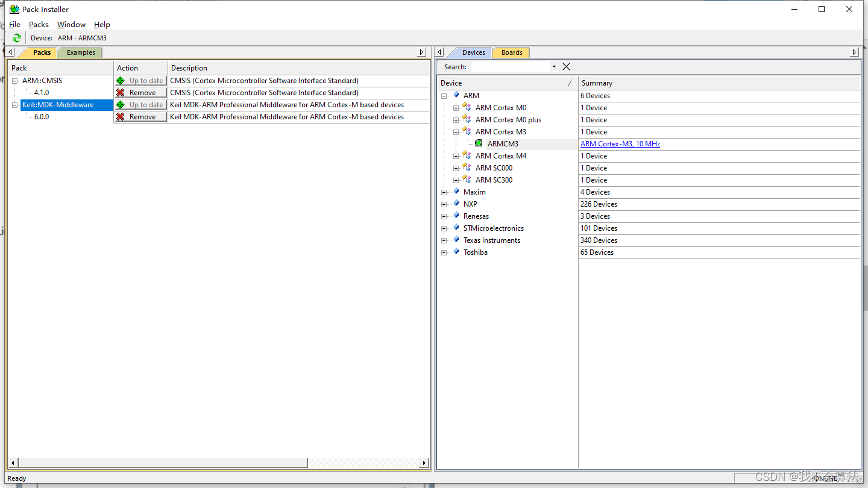868x488 pixels.
Task: Open the search history dropdown arrow
Action: click(554, 67)
